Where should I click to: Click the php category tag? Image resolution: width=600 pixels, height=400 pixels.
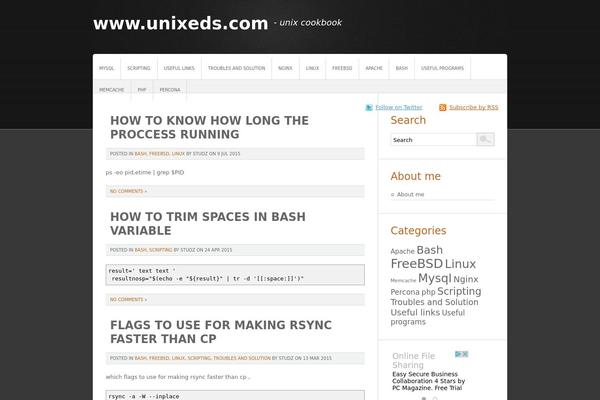[x=428, y=292]
